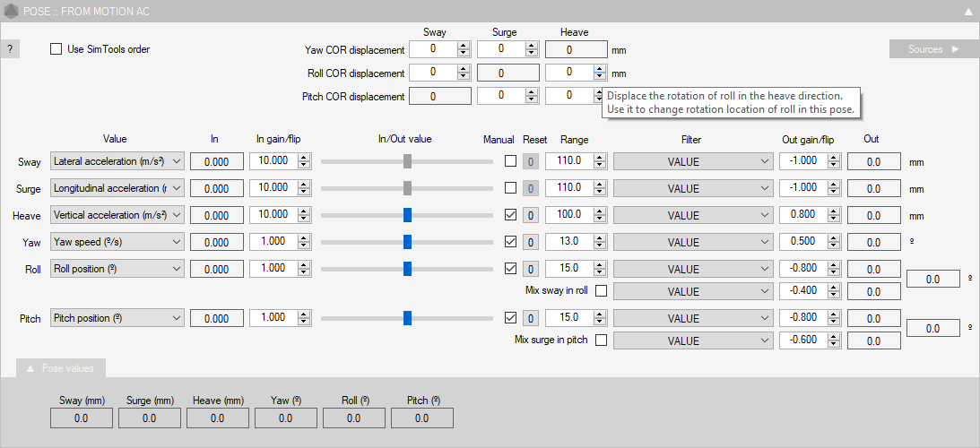The width and height of the screenshot is (980, 448).
Task: Open the Sources panel
Action: click(x=933, y=49)
